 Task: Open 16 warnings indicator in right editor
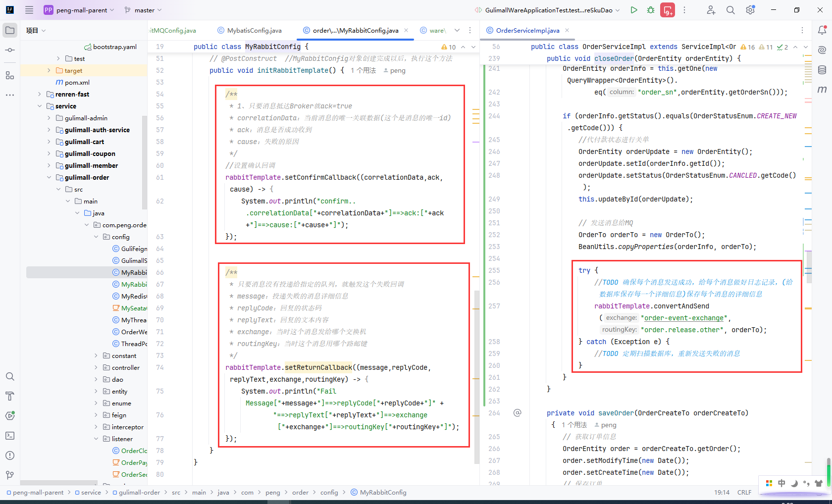748,47
